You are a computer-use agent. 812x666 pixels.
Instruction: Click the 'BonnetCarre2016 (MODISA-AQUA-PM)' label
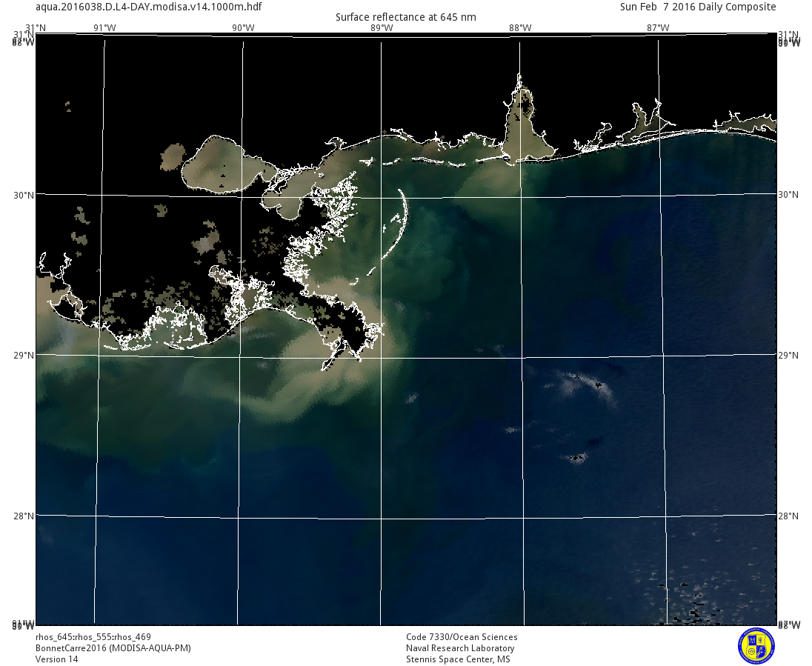[113, 648]
